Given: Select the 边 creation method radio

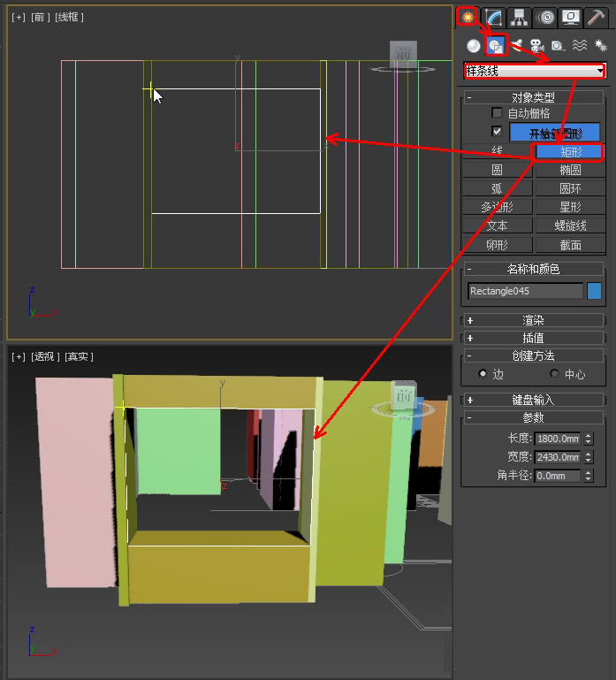Looking at the screenshot, I should point(483,373).
